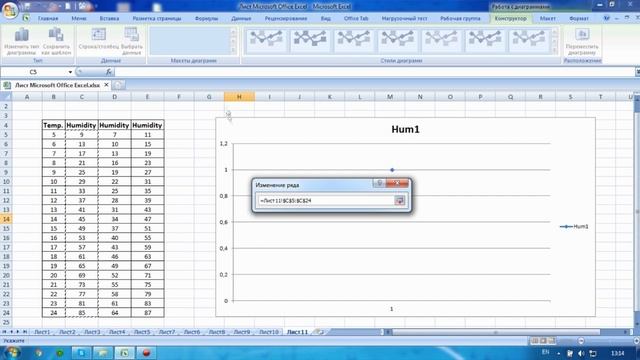Switch Строка/столбец chart data
Screen dimensions: 640x360
tap(98, 35)
